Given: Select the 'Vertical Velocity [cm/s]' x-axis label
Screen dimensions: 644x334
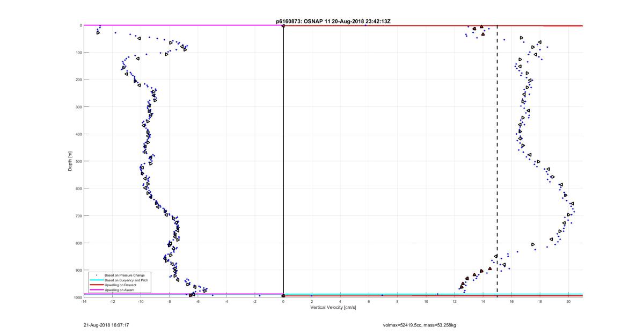Looking at the screenshot, I should (334, 307).
